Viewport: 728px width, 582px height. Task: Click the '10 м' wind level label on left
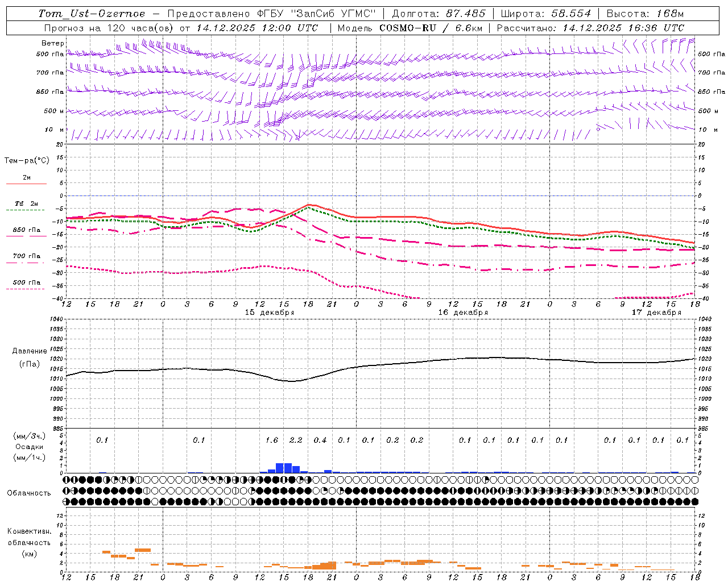tap(55, 130)
